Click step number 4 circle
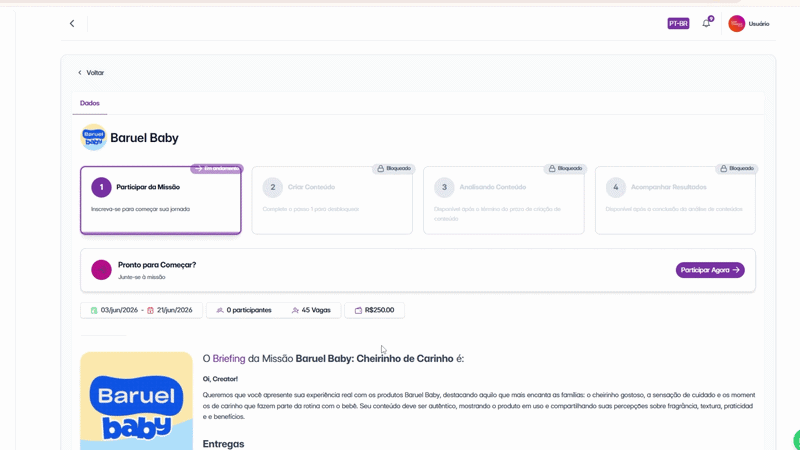The image size is (800, 450). 615,187
